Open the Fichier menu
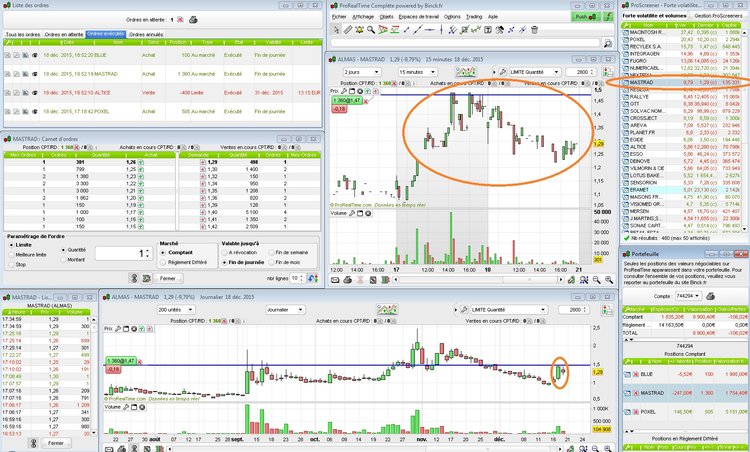750x452 pixels. (x=339, y=17)
